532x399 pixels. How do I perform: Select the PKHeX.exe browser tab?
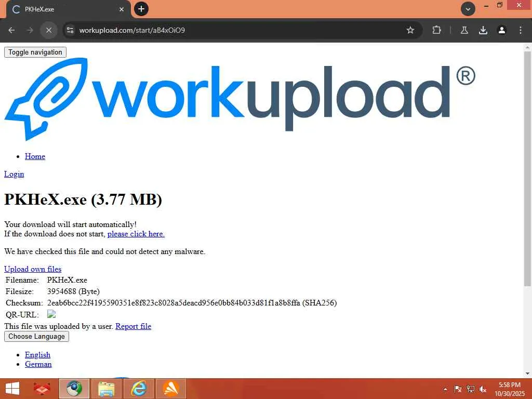(x=68, y=9)
